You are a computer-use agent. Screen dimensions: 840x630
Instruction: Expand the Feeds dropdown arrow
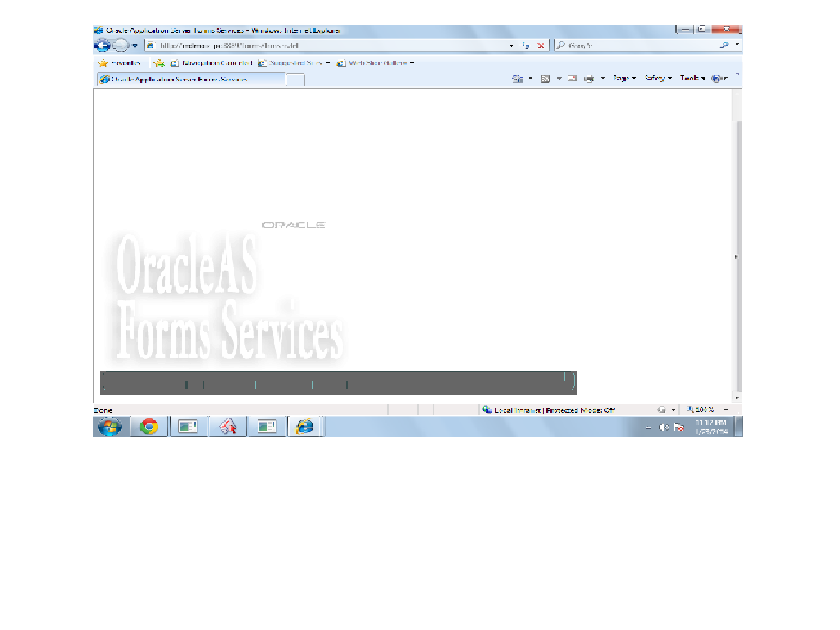coord(559,78)
